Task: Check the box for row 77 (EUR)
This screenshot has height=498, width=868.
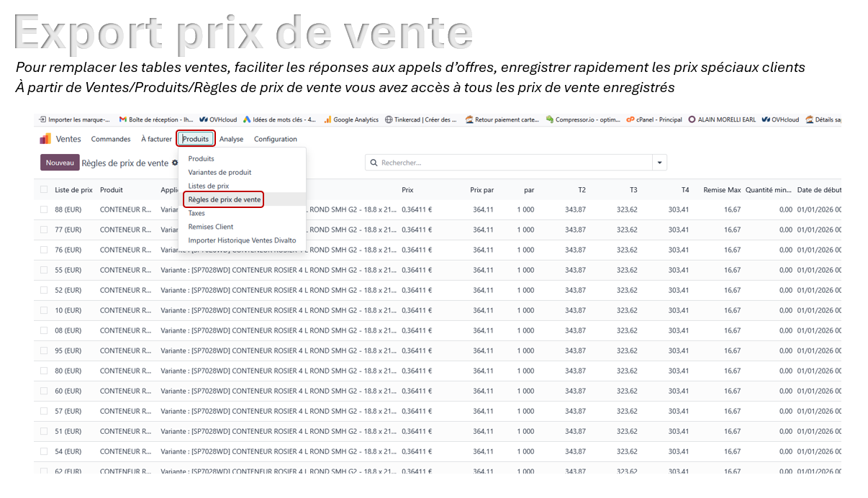Action: pos(44,230)
